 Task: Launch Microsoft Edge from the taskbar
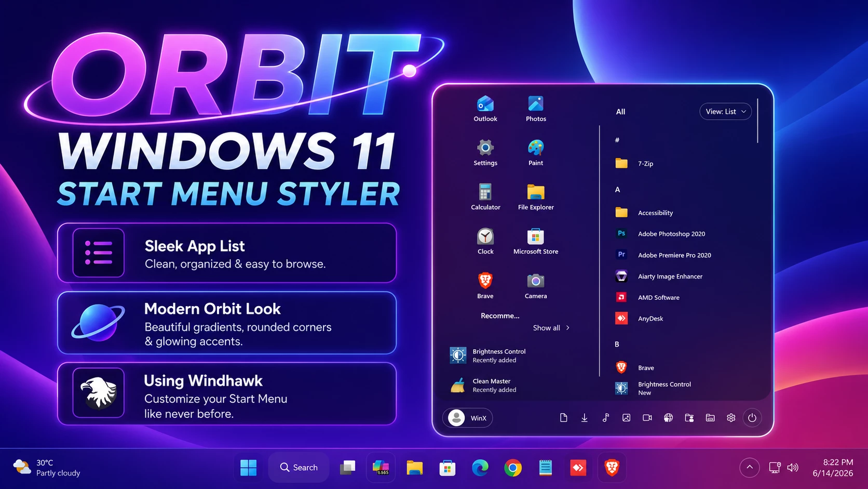480,468
